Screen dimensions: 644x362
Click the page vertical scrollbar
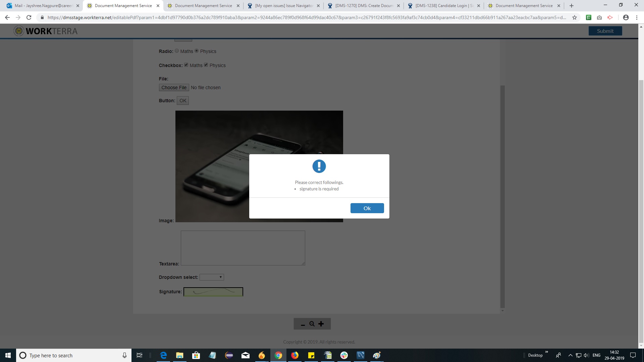click(641, 211)
